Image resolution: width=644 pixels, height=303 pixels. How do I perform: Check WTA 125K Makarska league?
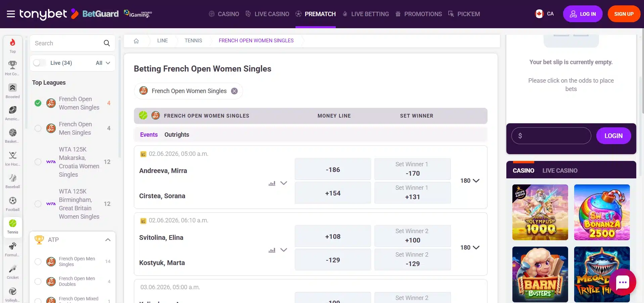click(38, 162)
